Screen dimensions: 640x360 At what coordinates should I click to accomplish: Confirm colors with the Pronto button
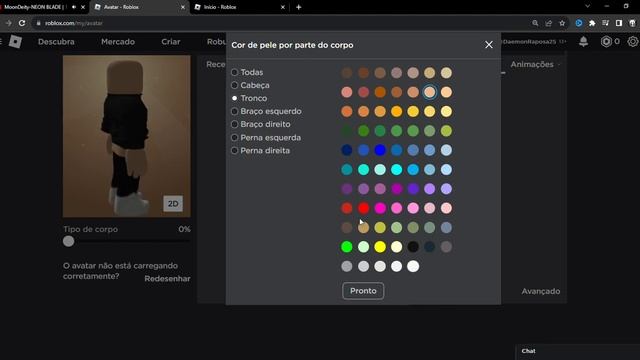pos(363,291)
